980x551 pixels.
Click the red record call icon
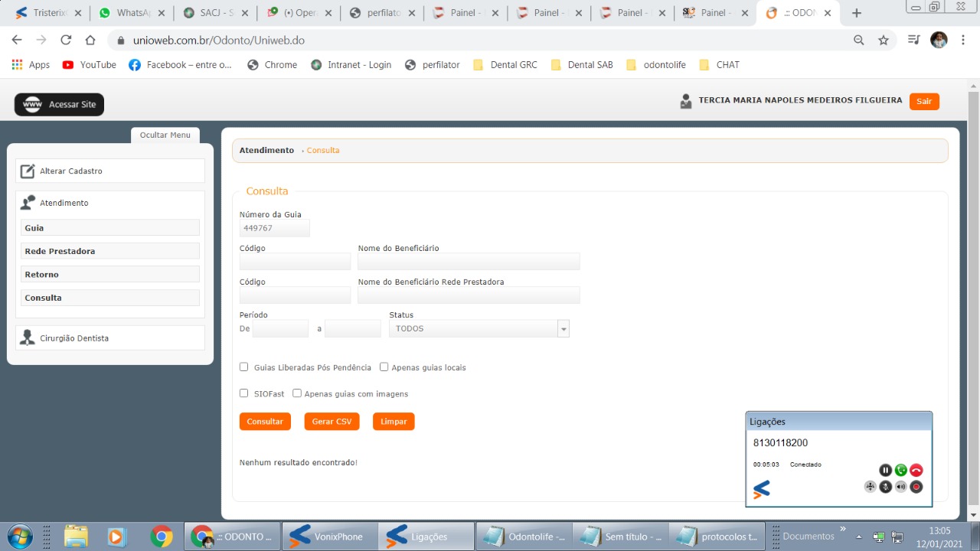coord(916,487)
